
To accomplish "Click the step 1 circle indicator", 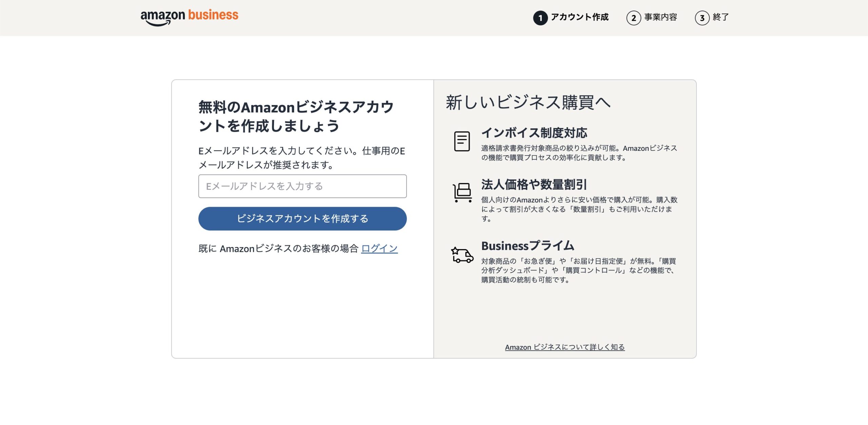I will click(540, 18).
